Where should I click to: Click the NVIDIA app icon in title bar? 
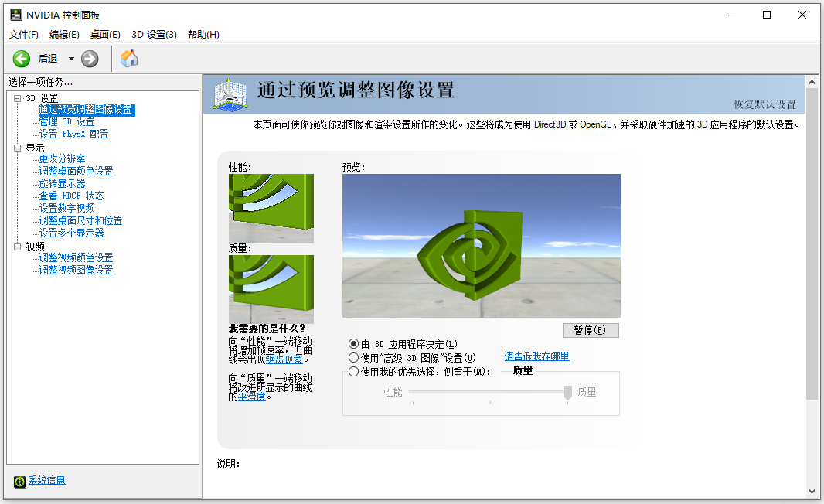click(16, 15)
